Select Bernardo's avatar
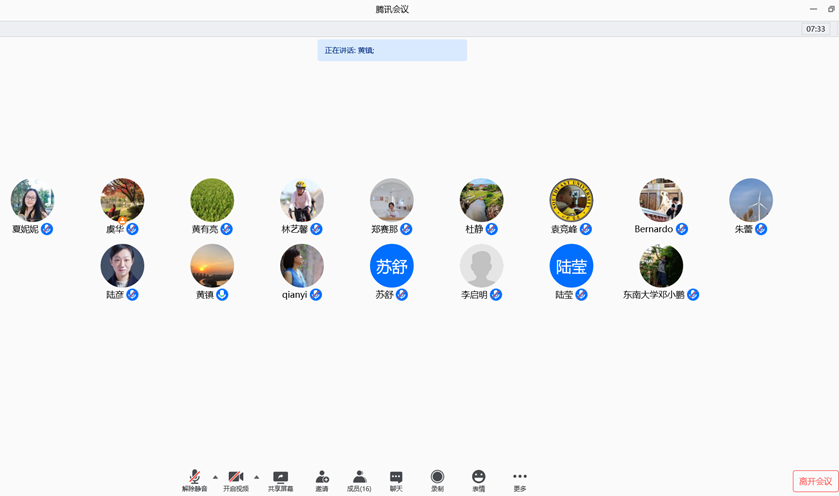The height and width of the screenshot is (496, 839). pyautogui.click(x=661, y=200)
